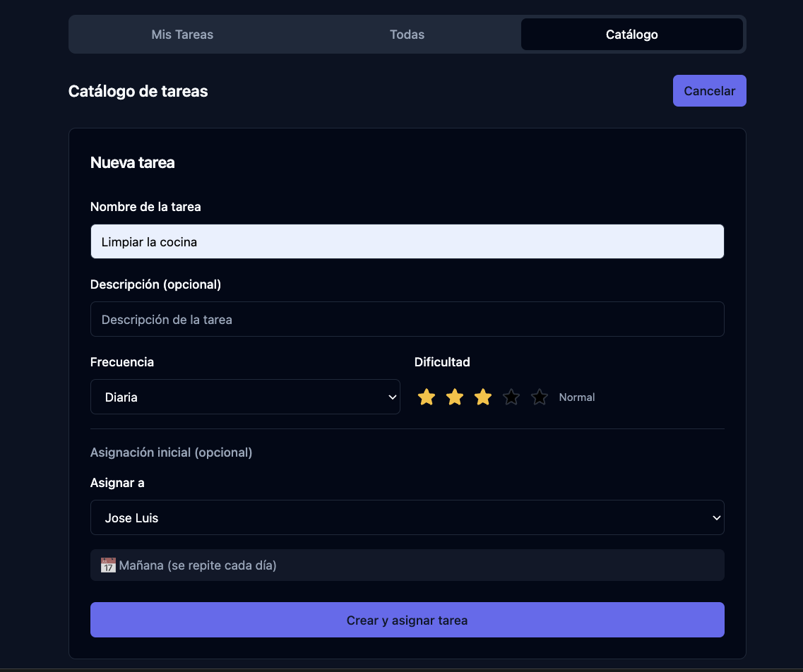Click the calendar icon beside Mañana

tap(108, 565)
